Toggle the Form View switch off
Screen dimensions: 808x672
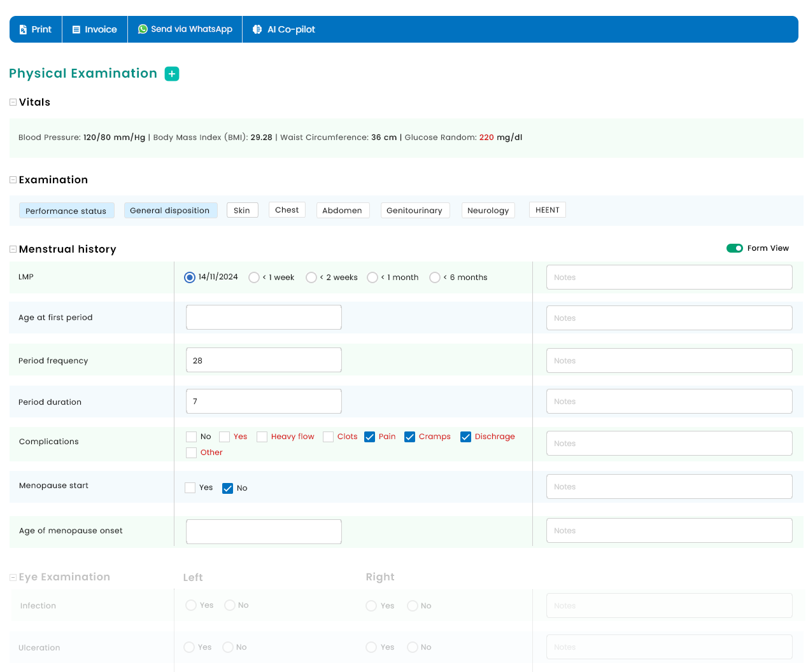tap(735, 248)
